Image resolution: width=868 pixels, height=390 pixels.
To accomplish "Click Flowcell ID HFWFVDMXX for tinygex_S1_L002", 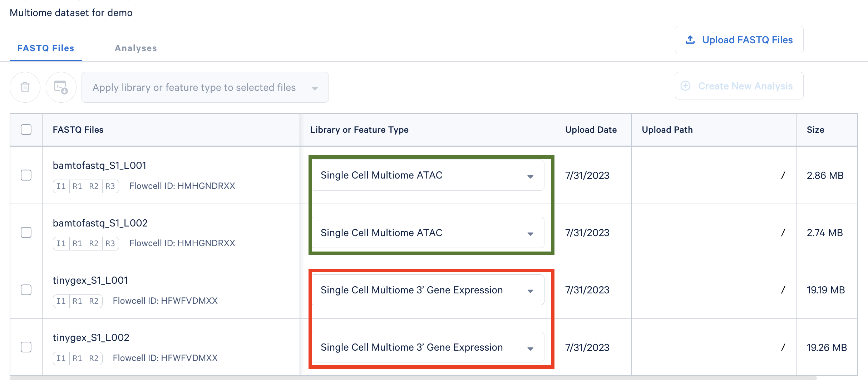I will 165,358.
